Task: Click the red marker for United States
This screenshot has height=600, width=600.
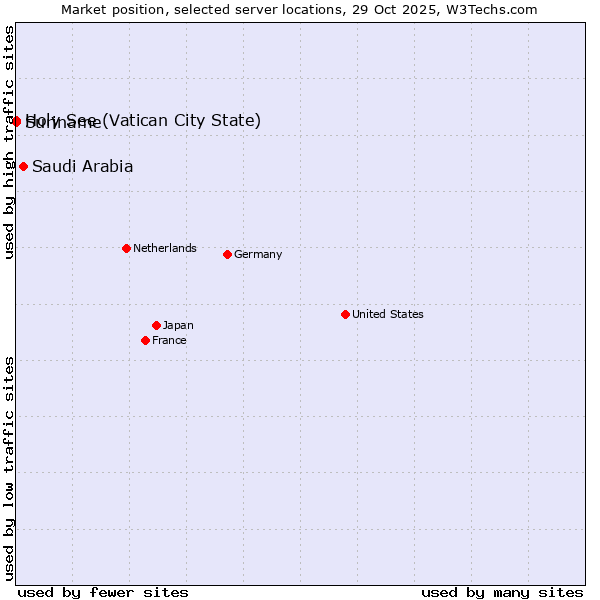Action: click(x=345, y=314)
